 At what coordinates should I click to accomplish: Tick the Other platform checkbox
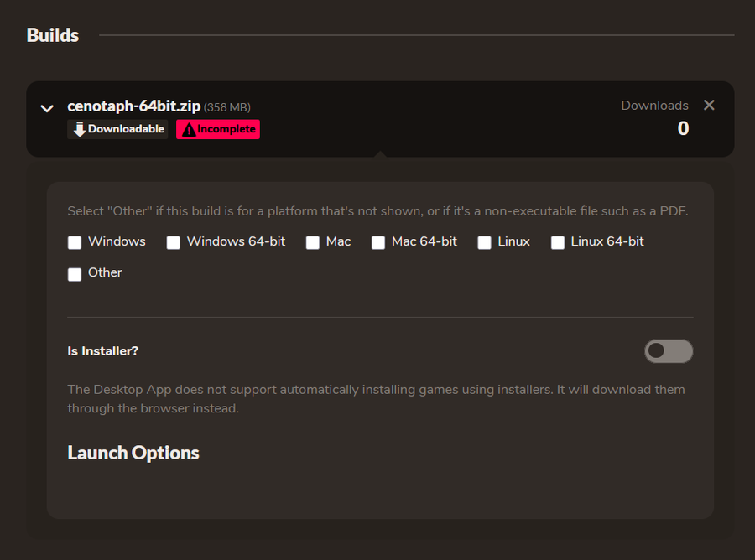click(x=75, y=274)
